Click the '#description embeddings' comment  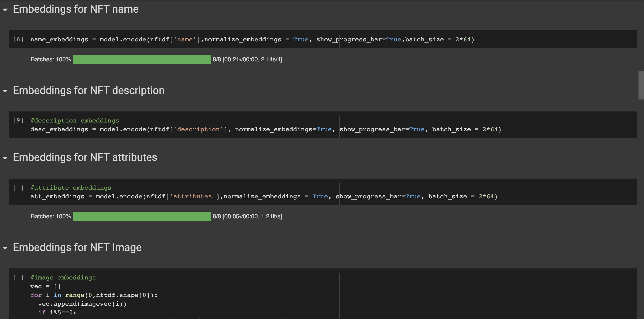pyautogui.click(x=75, y=121)
